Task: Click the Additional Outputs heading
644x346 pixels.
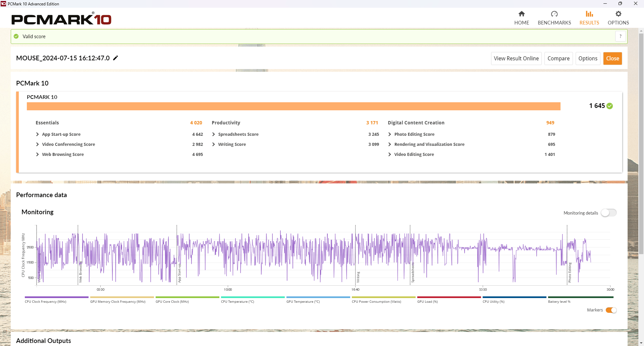Action: pos(44,341)
